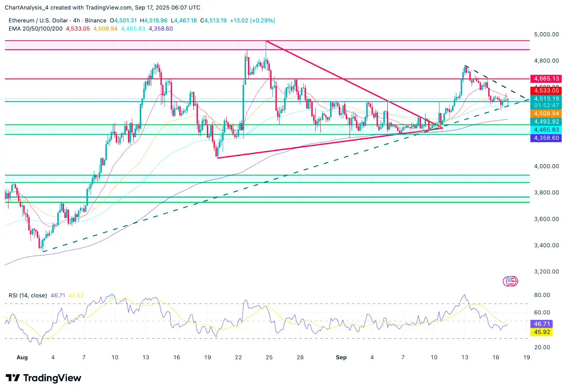Open the RSI (14, close) indicator legend
569x392 pixels.
tap(28, 295)
